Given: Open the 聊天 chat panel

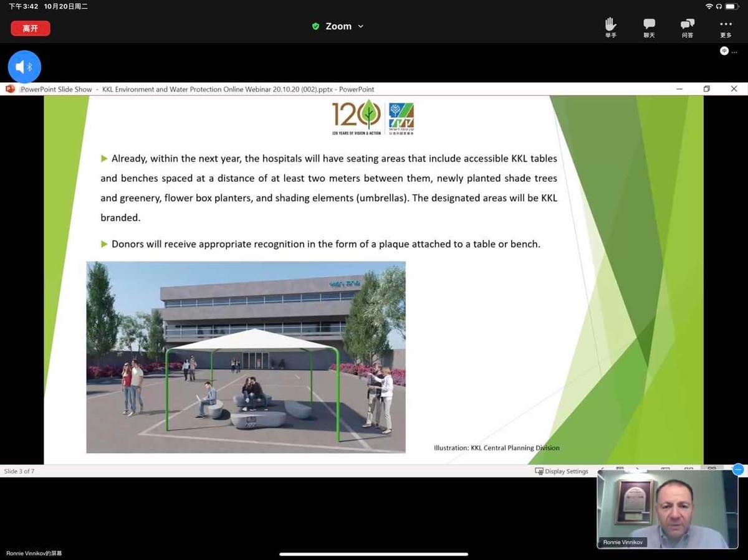Looking at the screenshot, I should 649,28.
